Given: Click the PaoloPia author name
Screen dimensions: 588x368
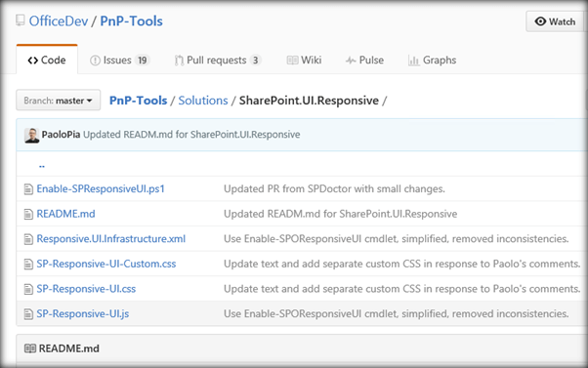Looking at the screenshot, I should (x=61, y=135).
